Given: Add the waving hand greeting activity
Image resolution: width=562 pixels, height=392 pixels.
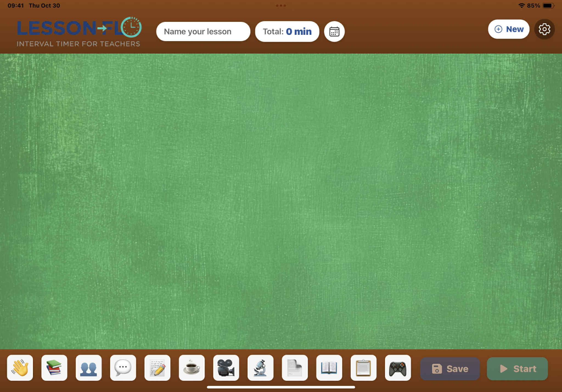Looking at the screenshot, I should [x=20, y=368].
